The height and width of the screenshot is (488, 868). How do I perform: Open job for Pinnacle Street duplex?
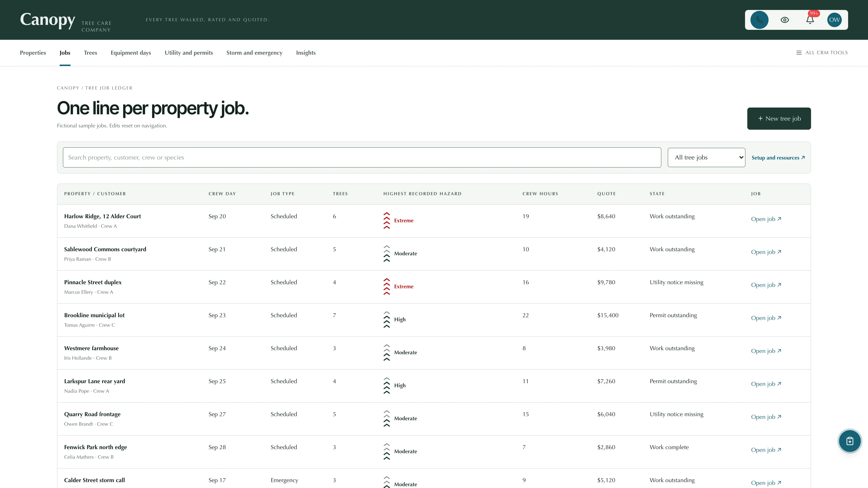(766, 285)
